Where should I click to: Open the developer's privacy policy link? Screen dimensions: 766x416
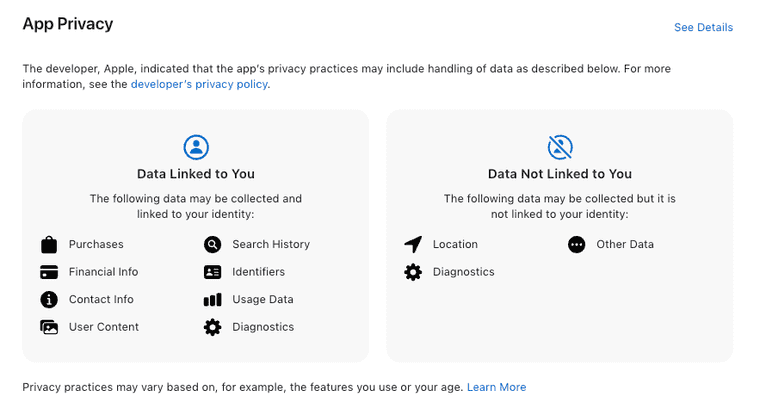pos(200,85)
